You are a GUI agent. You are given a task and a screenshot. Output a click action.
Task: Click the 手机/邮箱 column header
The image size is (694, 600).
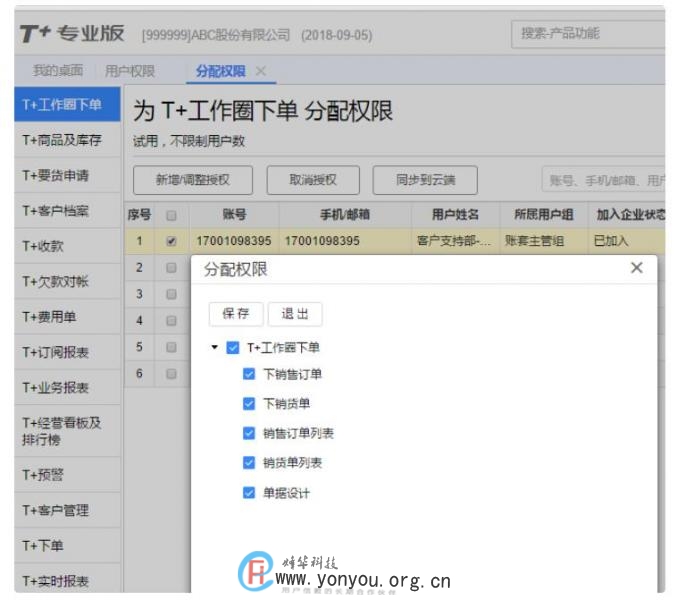345,215
